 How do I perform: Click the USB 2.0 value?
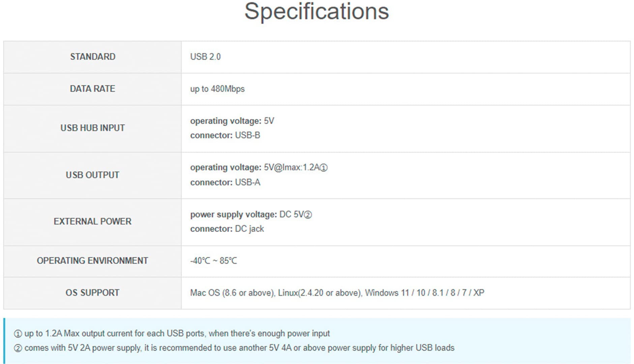[205, 57]
